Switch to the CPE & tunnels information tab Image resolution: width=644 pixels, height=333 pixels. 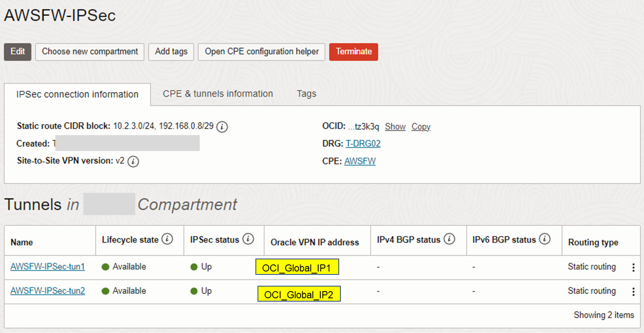pyautogui.click(x=217, y=94)
